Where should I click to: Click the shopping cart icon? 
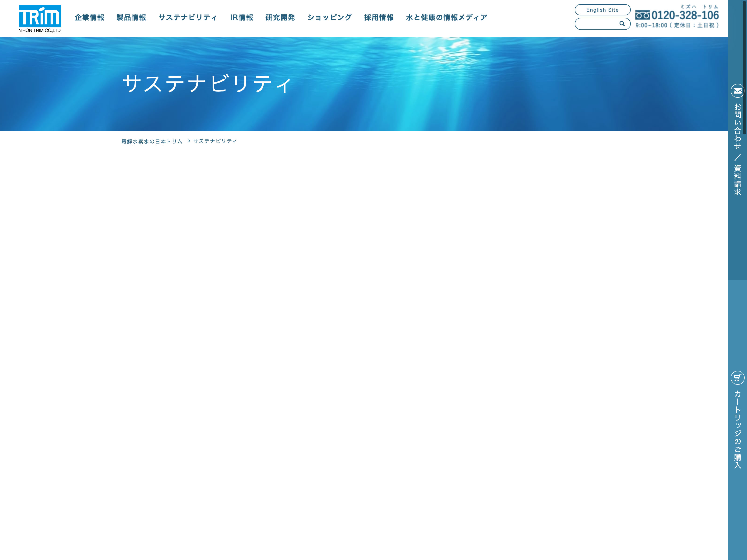pyautogui.click(x=737, y=378)
